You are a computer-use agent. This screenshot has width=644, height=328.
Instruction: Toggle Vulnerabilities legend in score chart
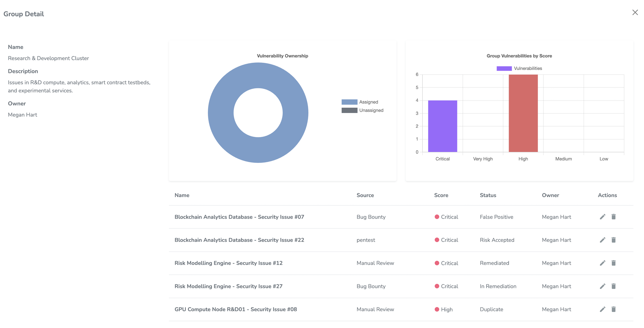[519, 68]
